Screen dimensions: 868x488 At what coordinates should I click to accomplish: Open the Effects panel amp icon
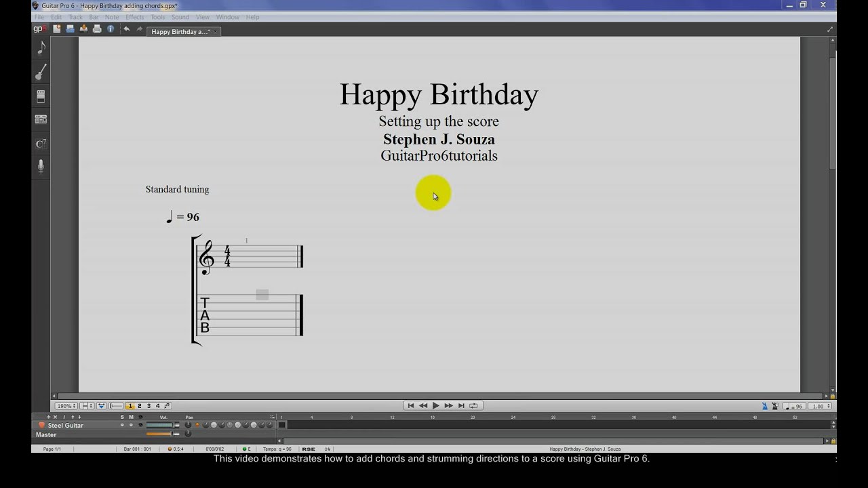41,96
